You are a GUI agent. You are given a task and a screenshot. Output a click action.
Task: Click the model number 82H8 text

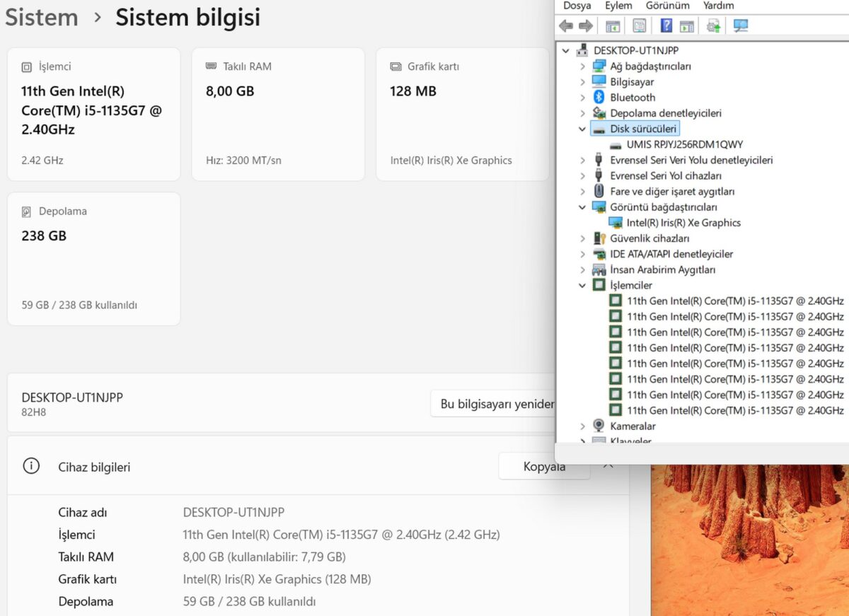(34, 412)
